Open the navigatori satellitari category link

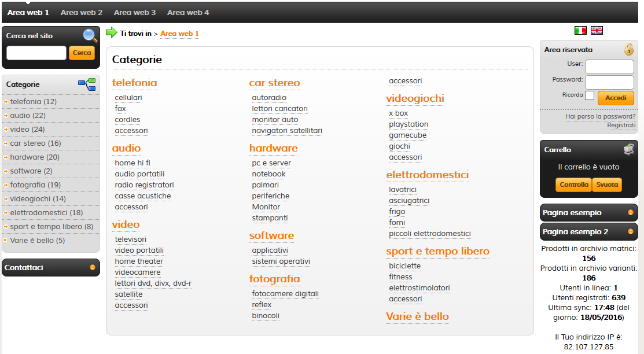(287, 131)
